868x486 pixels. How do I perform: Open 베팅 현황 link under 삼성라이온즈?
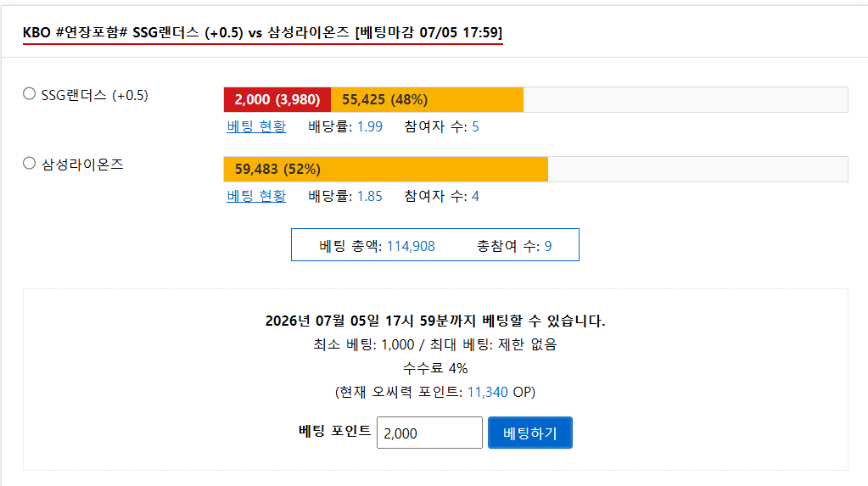click(256, 196)
